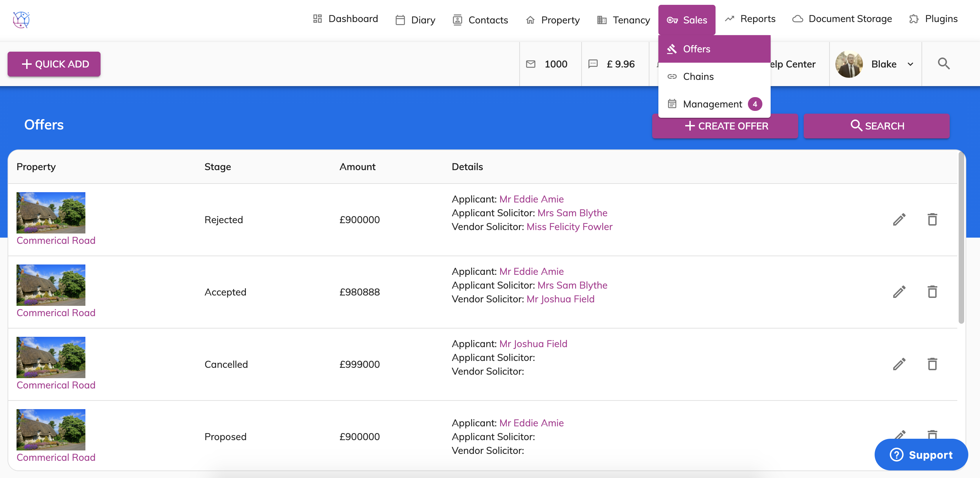Delete the Cancelled offer using trash icon
980x478 pixels.
click(x=932, y=364)
